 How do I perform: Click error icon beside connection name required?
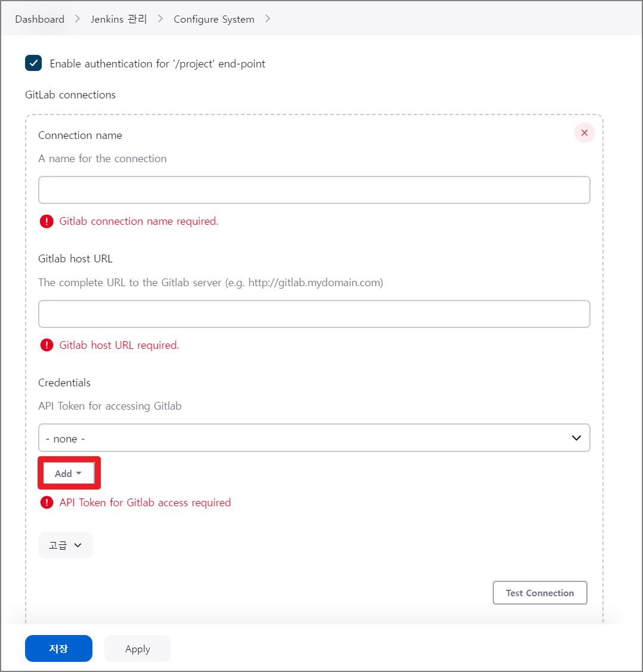(x=47, y=222)
